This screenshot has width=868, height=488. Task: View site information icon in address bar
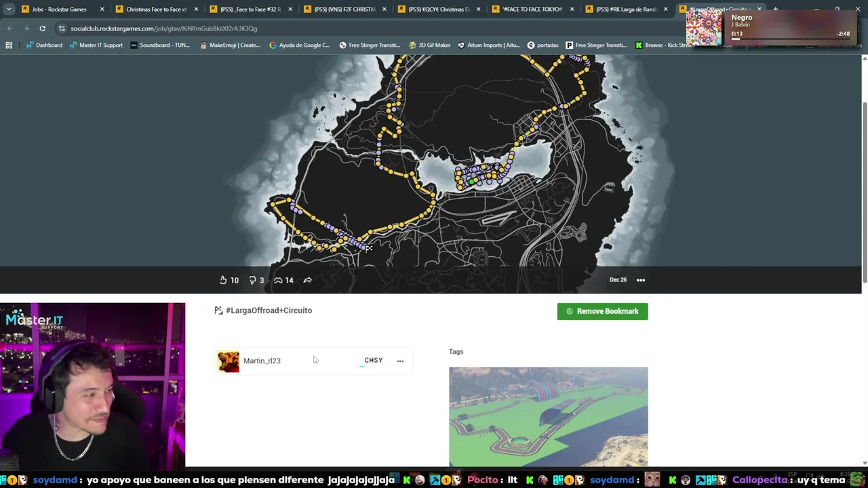point(62,28)
